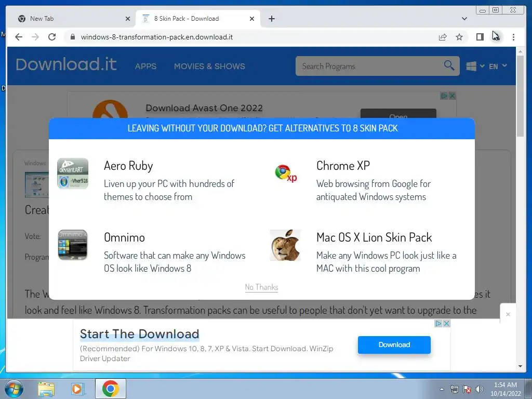Reload the current page
The height and width of the screenshot is (399, 532).
(52, 37)
